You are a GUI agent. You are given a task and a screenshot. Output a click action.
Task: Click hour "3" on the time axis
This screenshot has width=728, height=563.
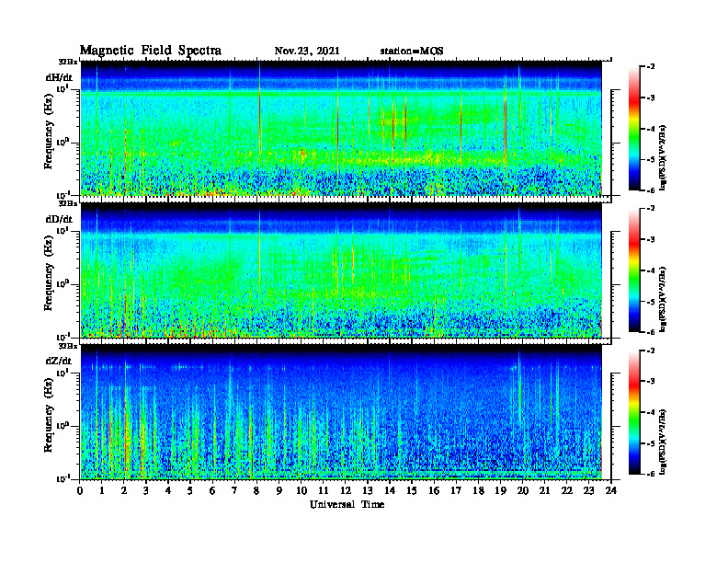146,491
